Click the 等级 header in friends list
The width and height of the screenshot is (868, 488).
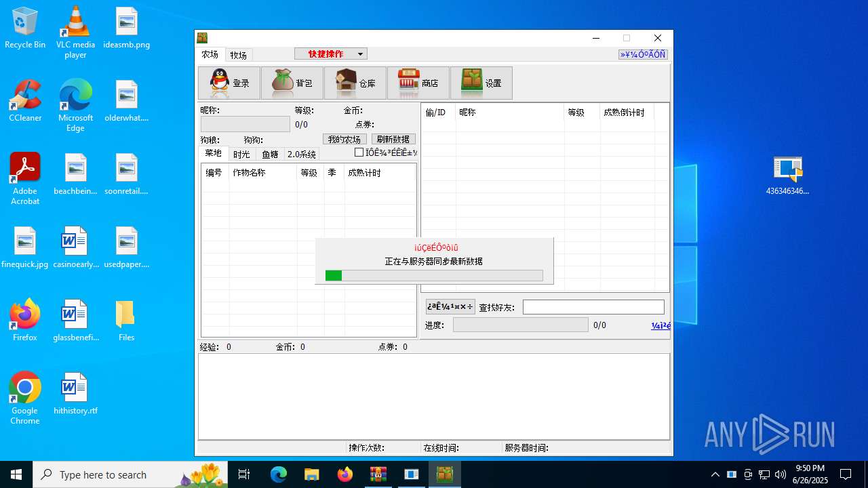(582, 113)
